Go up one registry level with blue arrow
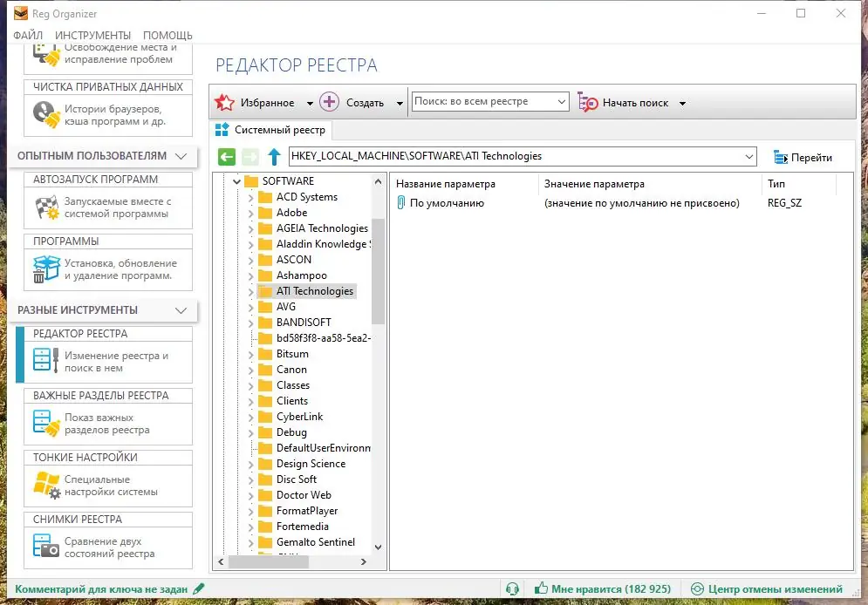 [274, 157]
